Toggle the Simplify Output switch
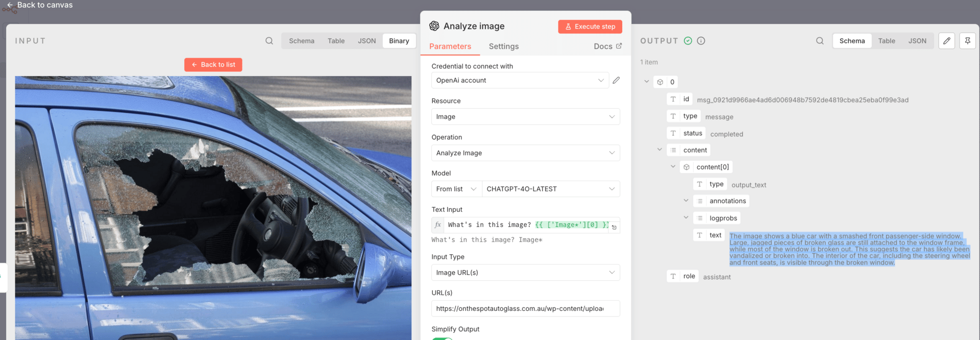The width and height of the screenshot is (980, 340). [442, 338]
